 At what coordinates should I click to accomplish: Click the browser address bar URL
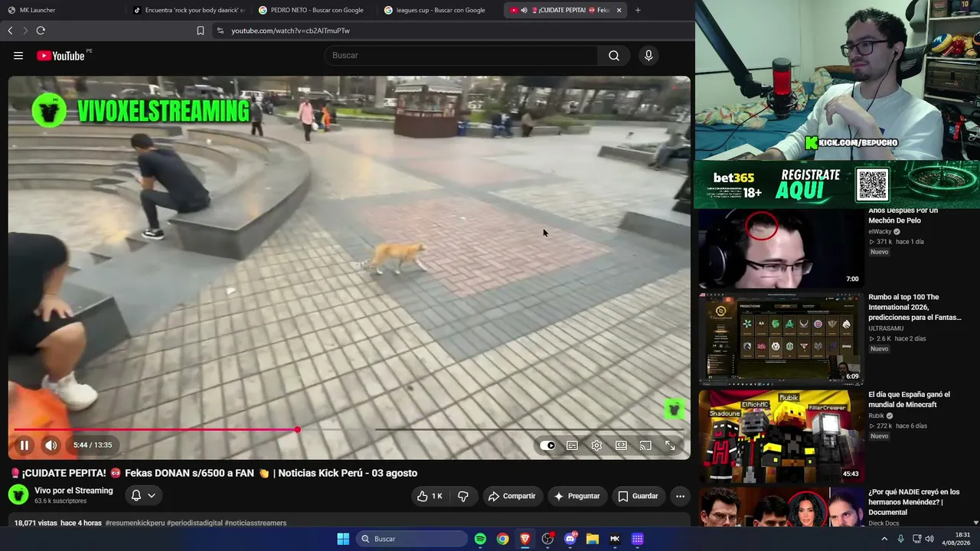[x=291, y=31]
